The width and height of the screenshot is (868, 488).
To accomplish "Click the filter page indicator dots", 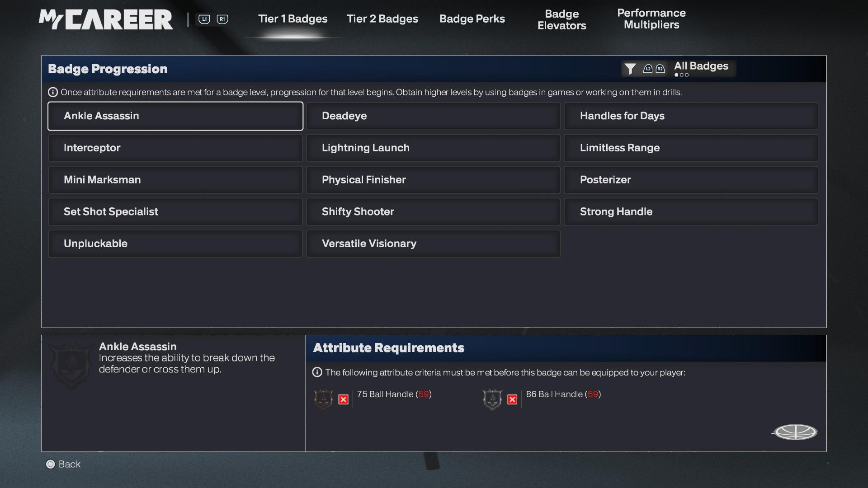I will 681,75.
